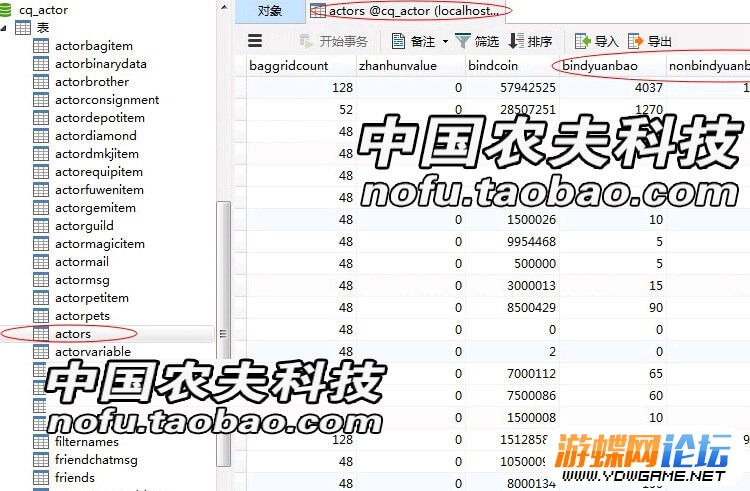Click the bindcoin cell 8500429
This screenshot has height=491, width=750.
pos(512,307)
